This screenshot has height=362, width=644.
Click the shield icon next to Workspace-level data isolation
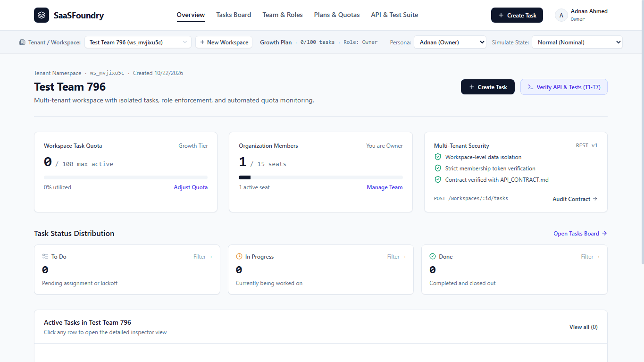[x=437, y=157]
